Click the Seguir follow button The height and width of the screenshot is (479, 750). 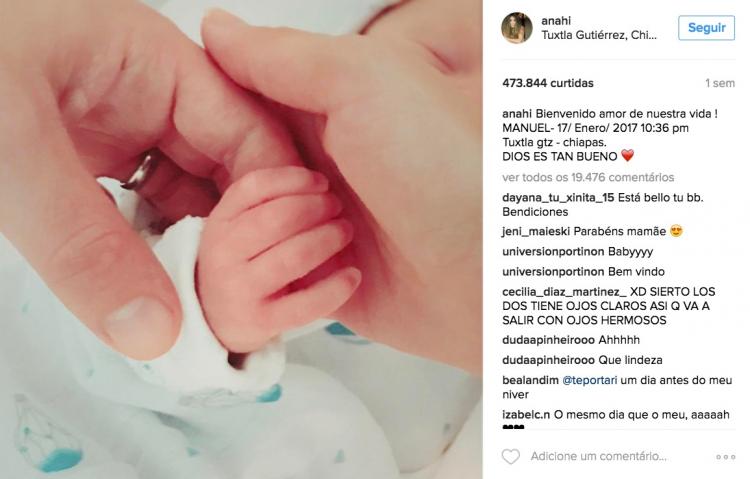706,28
